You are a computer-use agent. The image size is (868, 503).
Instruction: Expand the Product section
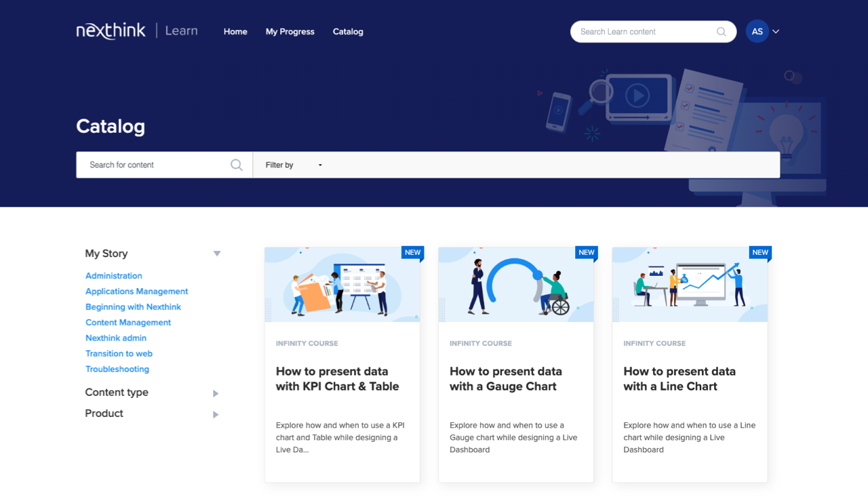click(215, 414)
